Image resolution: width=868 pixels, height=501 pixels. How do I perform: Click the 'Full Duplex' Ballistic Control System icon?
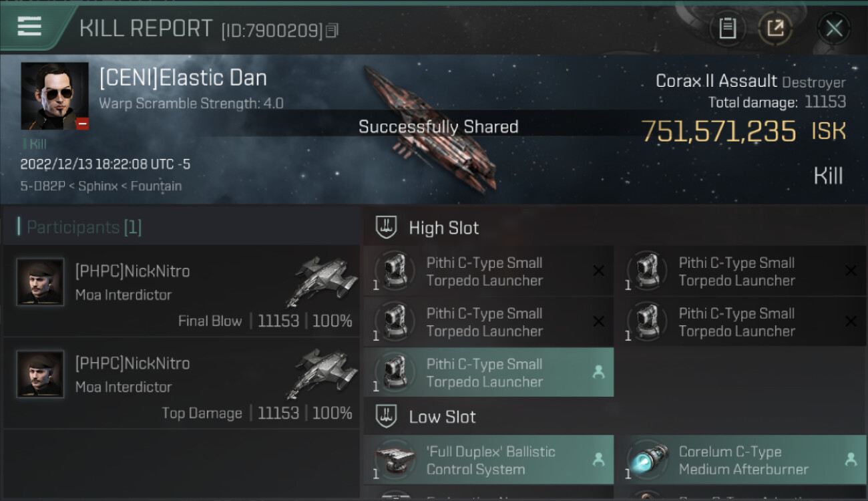[x=395, y=460]
